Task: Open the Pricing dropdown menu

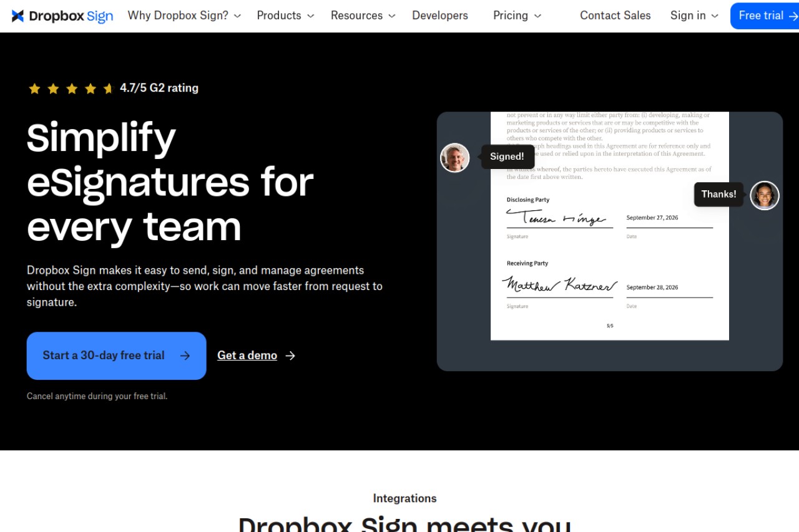Action: tap(517, 16)
